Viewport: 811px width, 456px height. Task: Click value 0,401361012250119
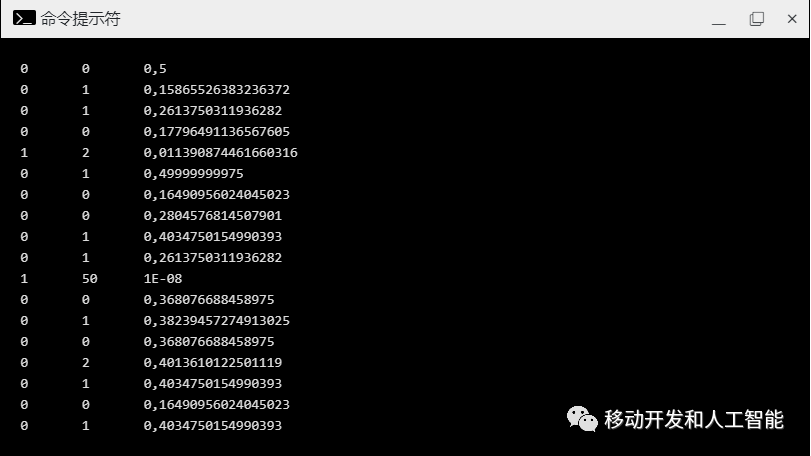(x=213, y=362)
